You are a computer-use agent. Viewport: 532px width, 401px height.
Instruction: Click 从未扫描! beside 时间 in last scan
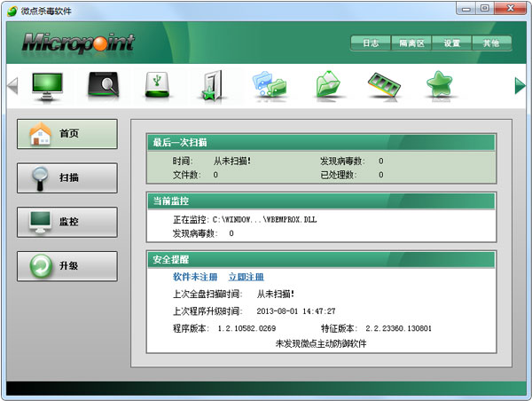coord(232,161)
